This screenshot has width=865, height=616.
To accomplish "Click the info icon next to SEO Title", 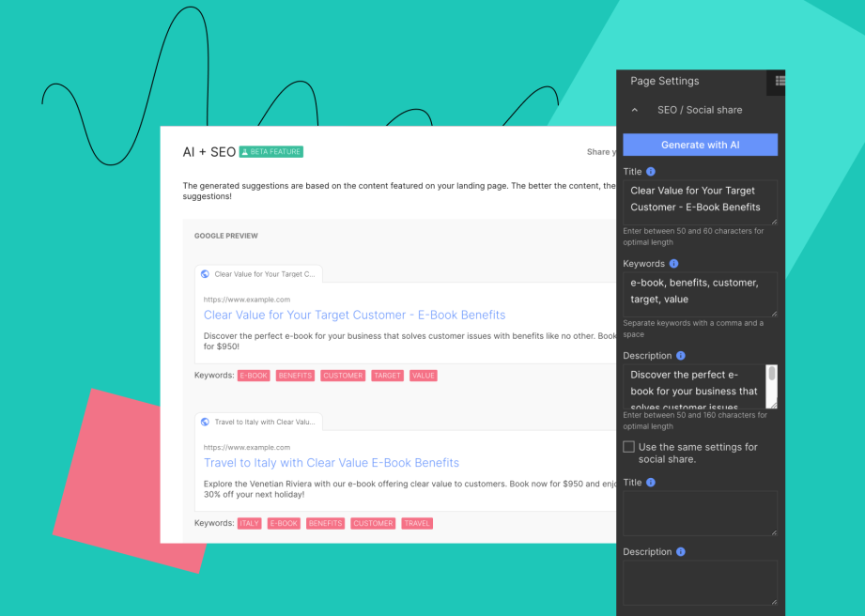I will click(x=651, y=172).
